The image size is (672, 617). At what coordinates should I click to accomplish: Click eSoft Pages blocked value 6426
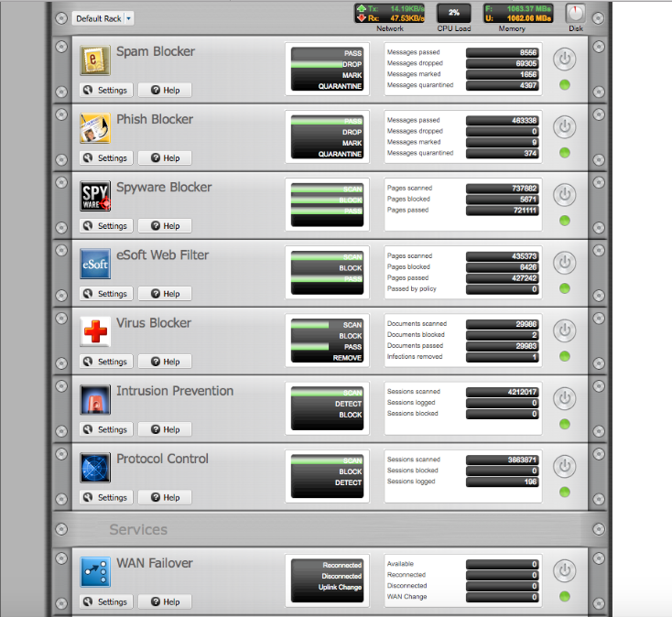point(503,267)
